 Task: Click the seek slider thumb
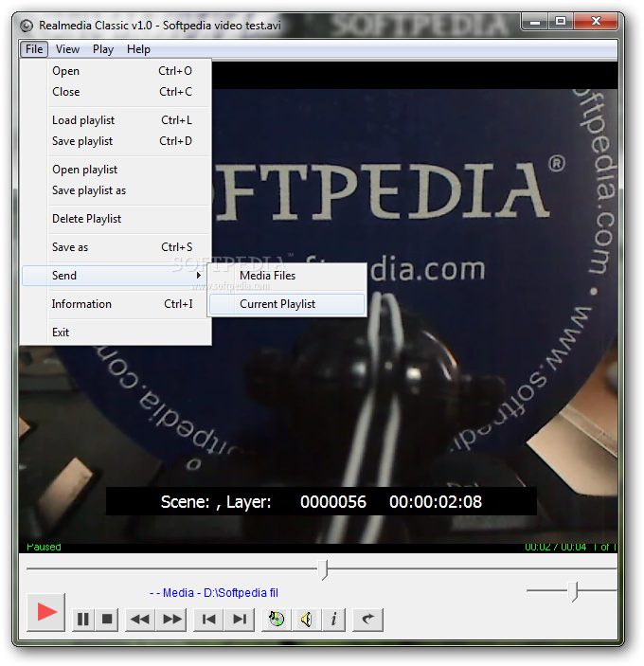[324, 569]
